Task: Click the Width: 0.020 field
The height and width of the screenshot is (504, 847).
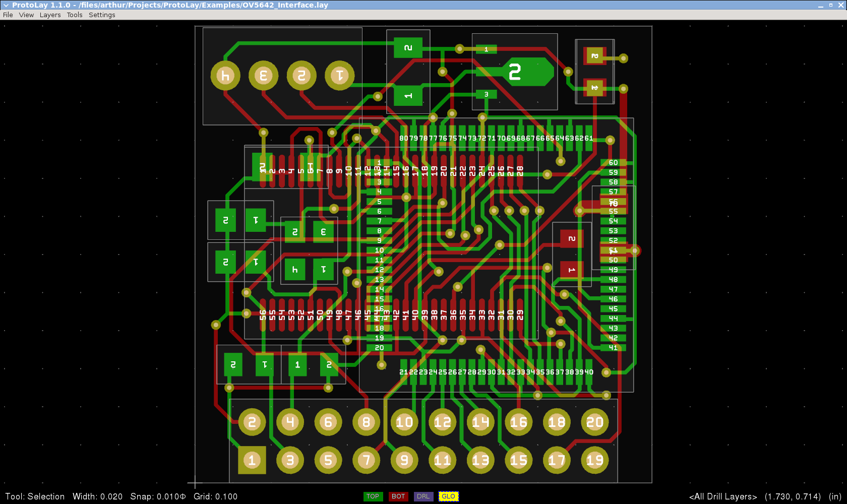Action: point(97,496)
